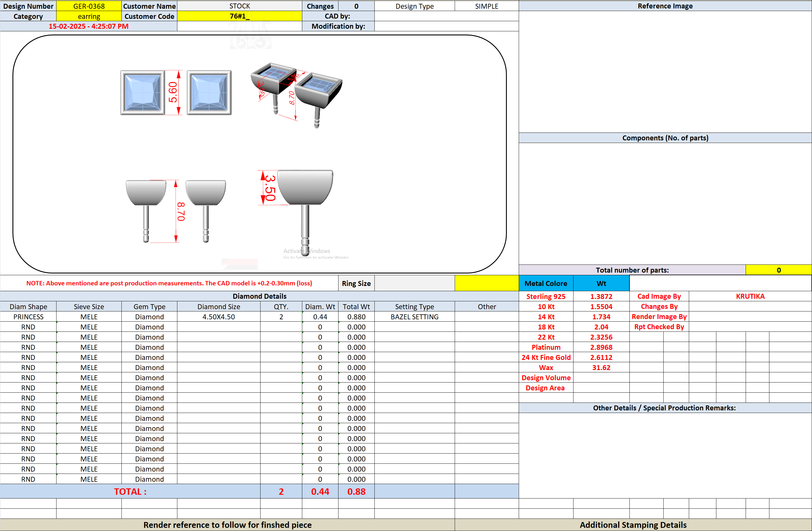The width and height of the screenshot is (812, 531).
Task: Click the red post production measurements NOTE
Action: click(x=169, y=283)
